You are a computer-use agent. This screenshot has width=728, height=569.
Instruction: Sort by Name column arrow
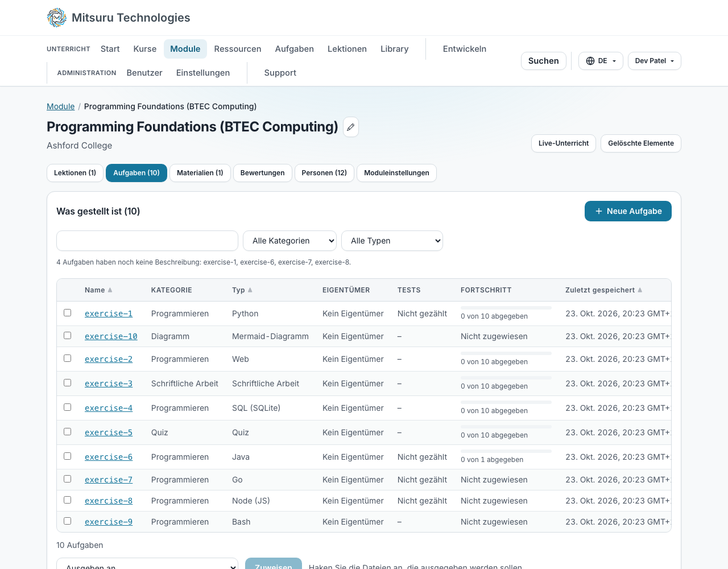coord(110,290)
